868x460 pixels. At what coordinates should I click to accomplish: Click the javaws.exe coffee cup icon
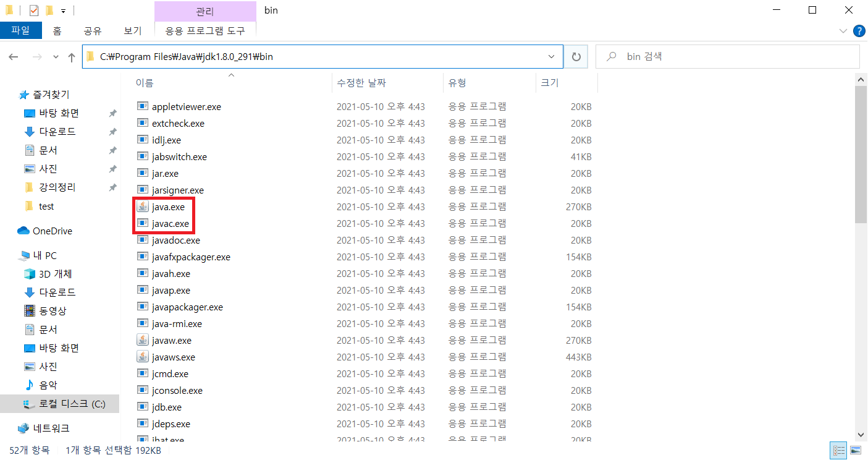143,357
